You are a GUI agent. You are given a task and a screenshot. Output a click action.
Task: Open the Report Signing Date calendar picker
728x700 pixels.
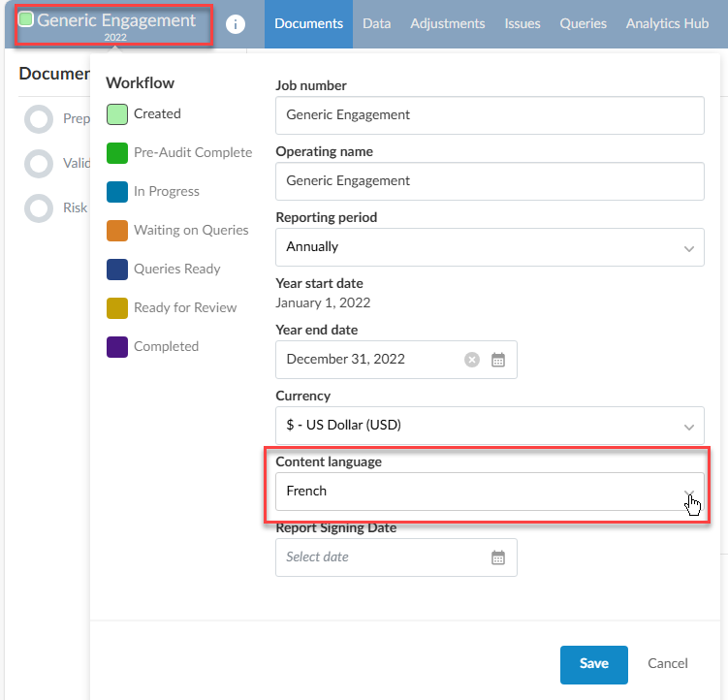(x=498, y=557)
